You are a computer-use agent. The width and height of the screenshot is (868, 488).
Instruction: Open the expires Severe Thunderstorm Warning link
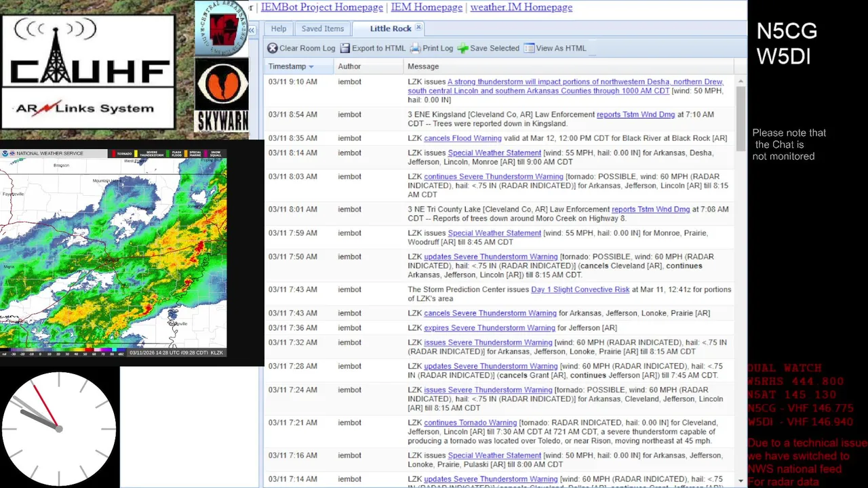[x=490, y=328]
